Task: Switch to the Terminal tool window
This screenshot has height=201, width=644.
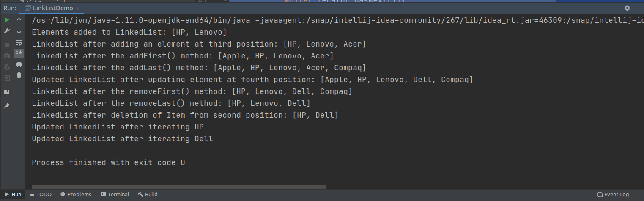Action: tap(115, 195)
